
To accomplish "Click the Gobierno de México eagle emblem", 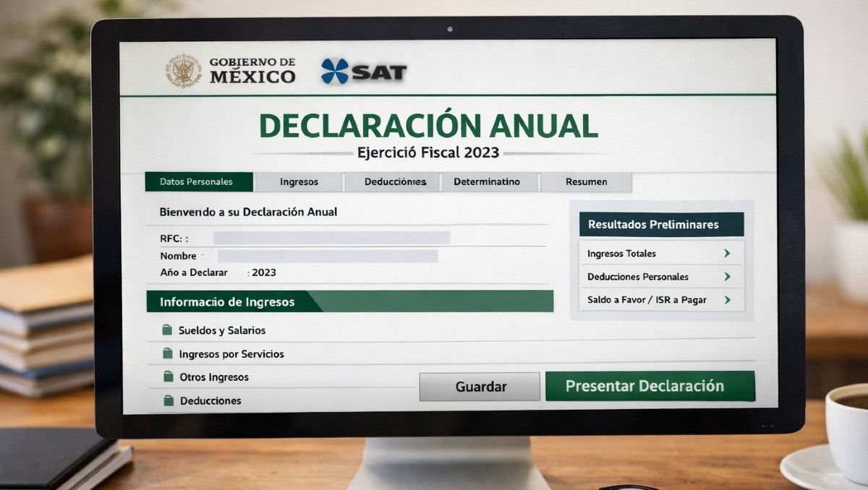I will coord(184,69).
